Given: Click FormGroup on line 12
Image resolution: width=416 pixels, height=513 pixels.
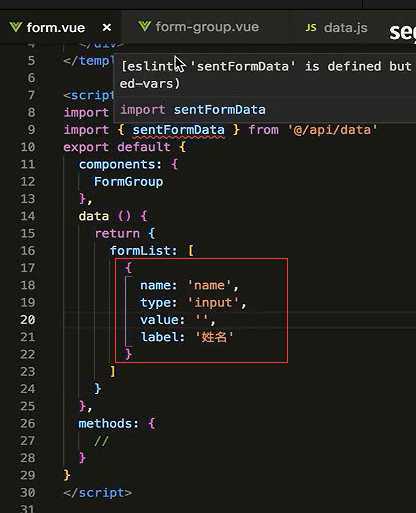Looking at the screenshot, I should pos(128,182).
